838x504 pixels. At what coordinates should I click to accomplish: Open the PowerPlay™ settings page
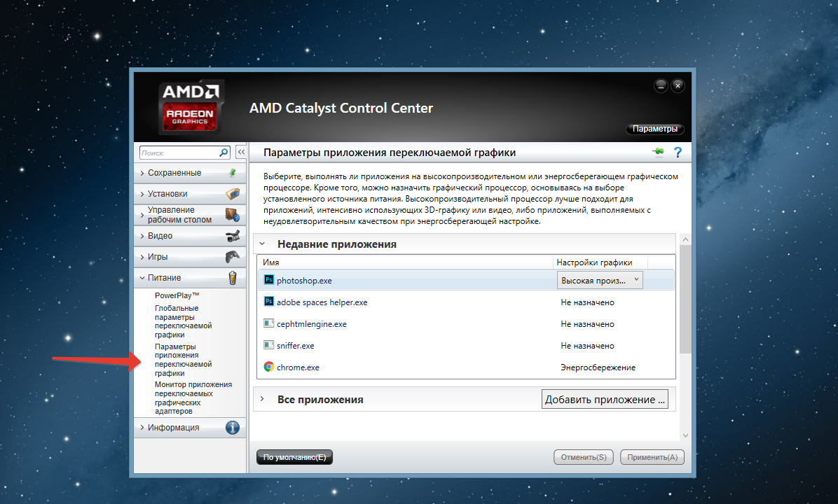tap(177, 295)
